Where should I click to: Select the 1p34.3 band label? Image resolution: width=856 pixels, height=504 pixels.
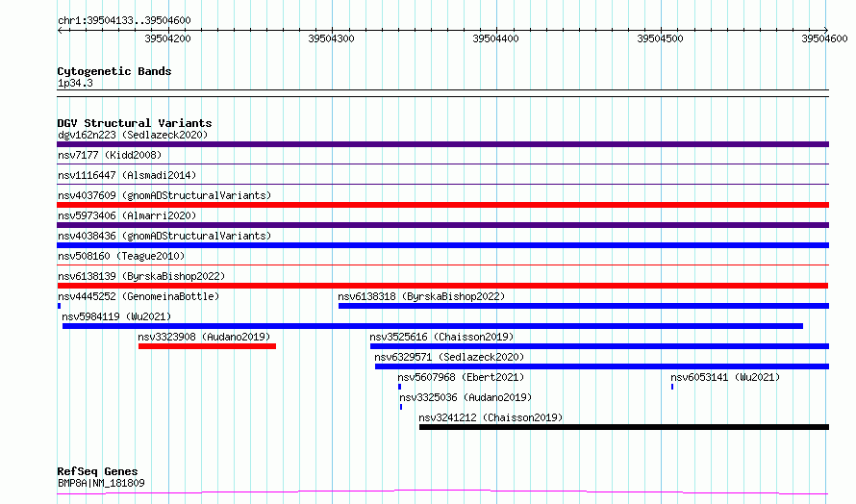(x=75, y=83)
